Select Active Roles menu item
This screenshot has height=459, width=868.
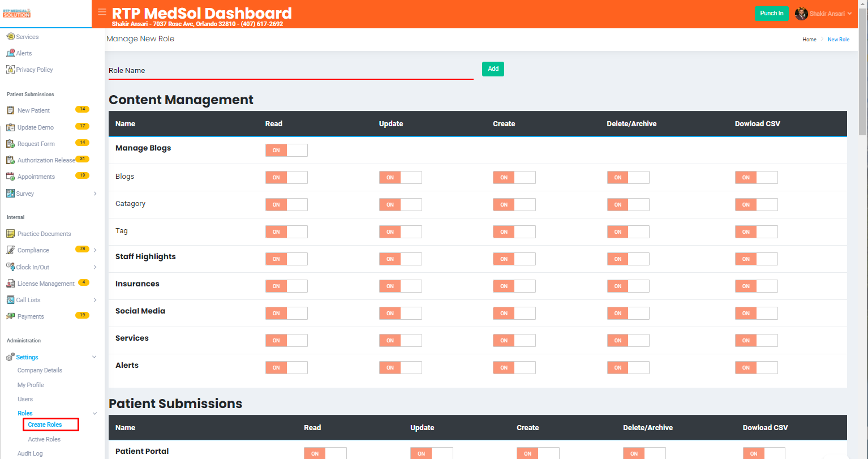point(44,439)
